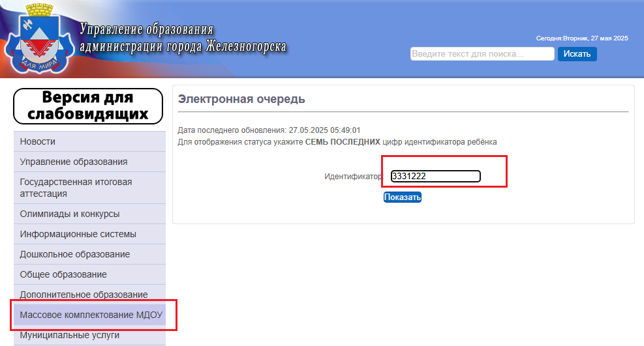Open Управление образования menu item
Viewport: 644px width, 346px height.
pyautogui.click(x=89, y=162)
